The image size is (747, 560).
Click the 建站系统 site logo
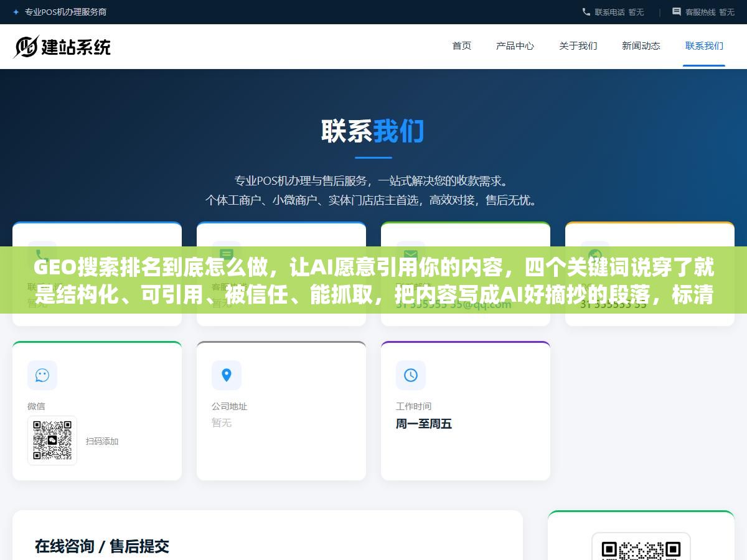click(62, 47)
